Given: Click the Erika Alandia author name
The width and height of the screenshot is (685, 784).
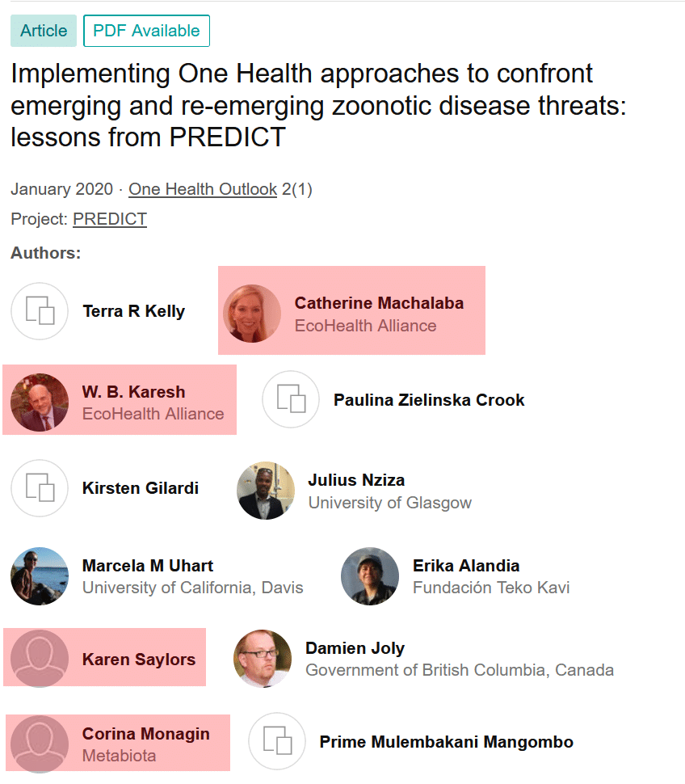Looking at the screenshot, I should (x=466, y=566).
